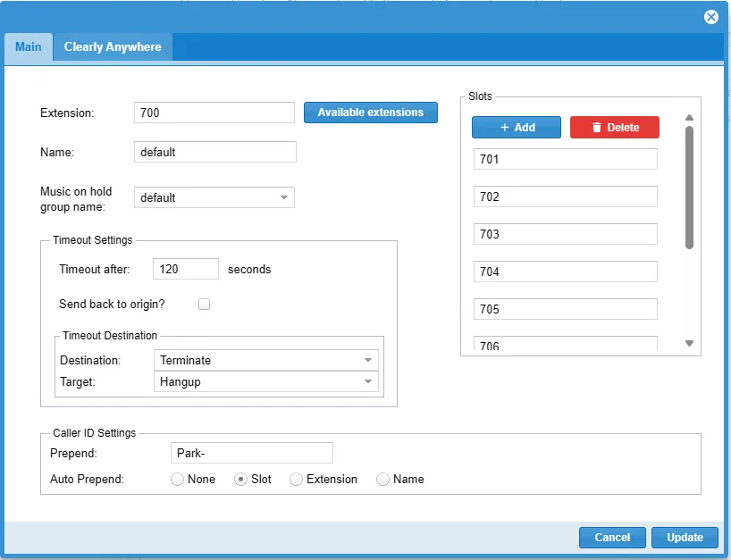Click the Timeout after field showing 120
The width and height of the screenshot is (731, 560).
coord(186,269)
